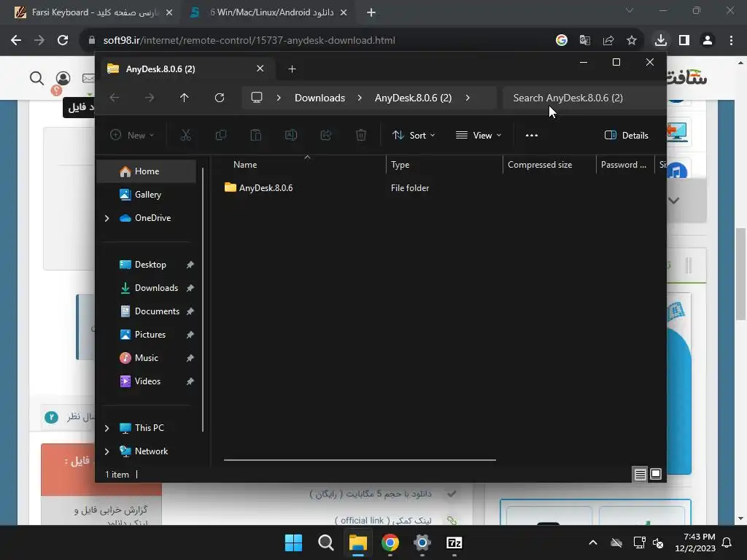Open taskbar Search
The width and height of the screenshot is (747, 560).
326,542
